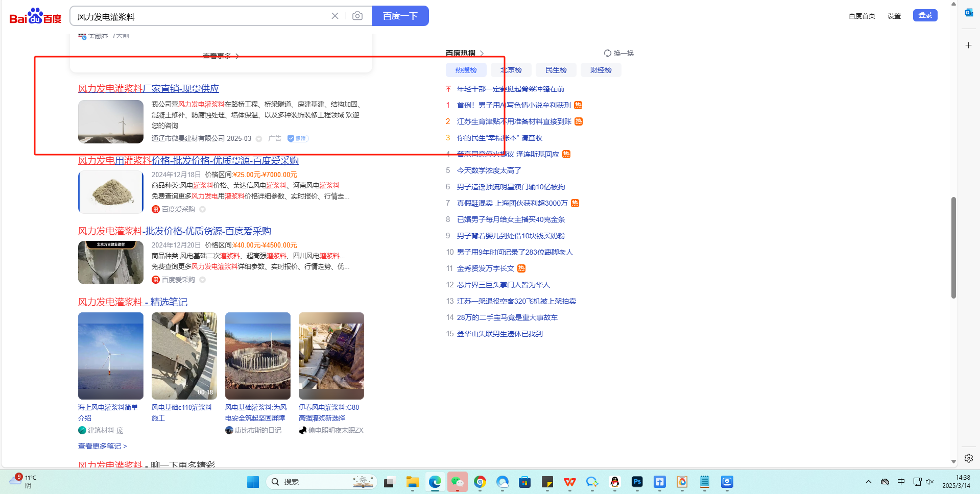The height and width of the screenshot is (494, 980).
Task: Click the camera image search icon
Action: (357, 16)
